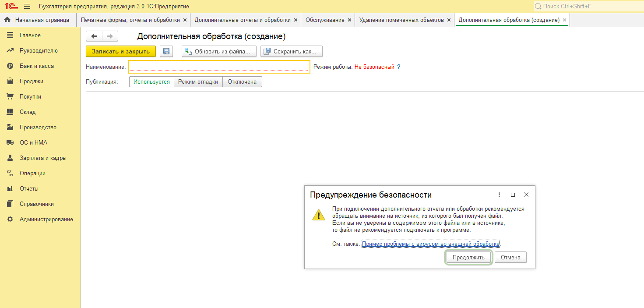Click the Администрирование gear icon
Screen dimensions: 644x308
[10, 219]
